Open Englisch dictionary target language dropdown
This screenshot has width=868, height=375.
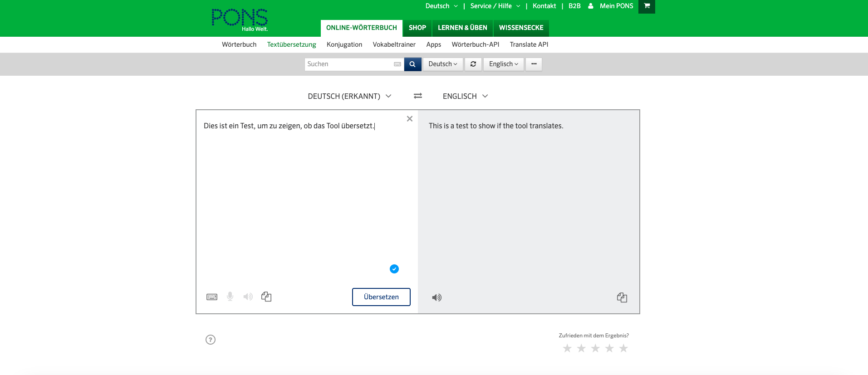(504, 64)
